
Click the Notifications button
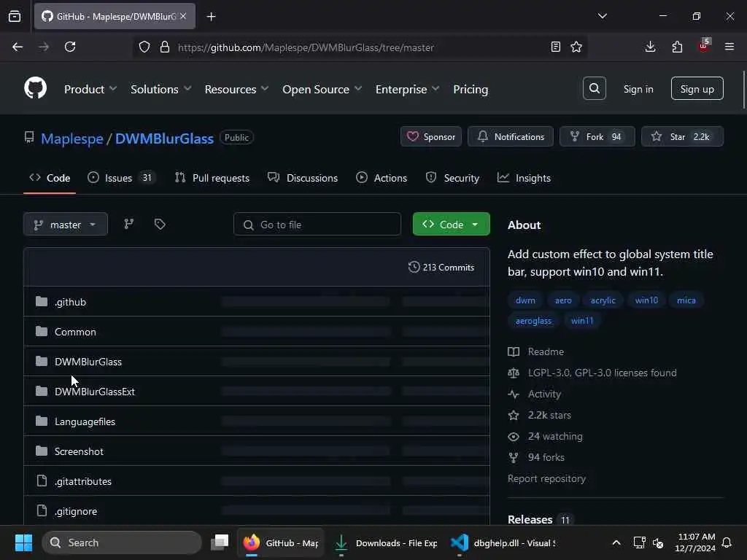[x=511, y=136]
